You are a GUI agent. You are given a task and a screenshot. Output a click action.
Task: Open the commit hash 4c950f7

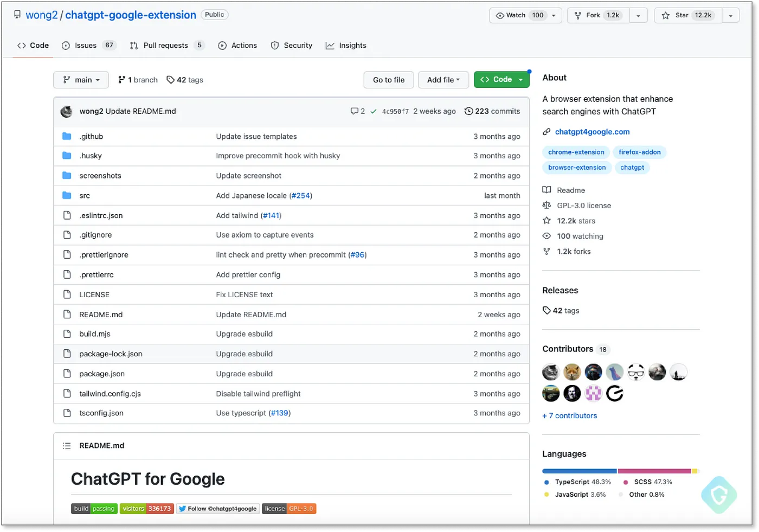[x=395, y=111]
